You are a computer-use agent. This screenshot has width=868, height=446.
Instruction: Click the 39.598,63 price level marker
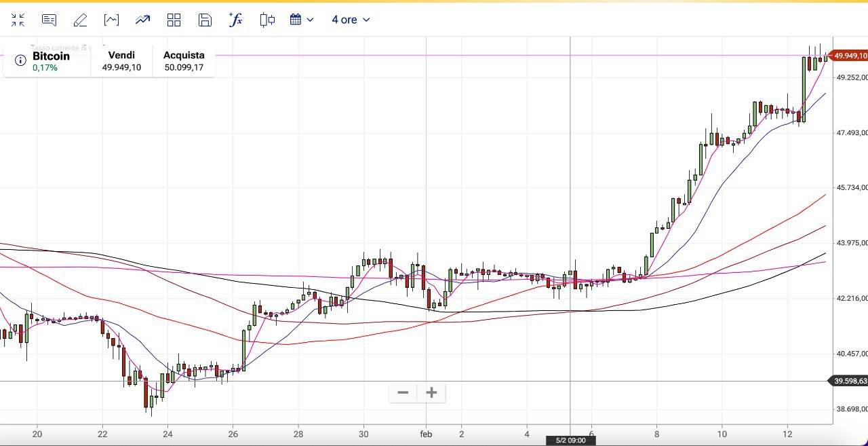(850, 381)
